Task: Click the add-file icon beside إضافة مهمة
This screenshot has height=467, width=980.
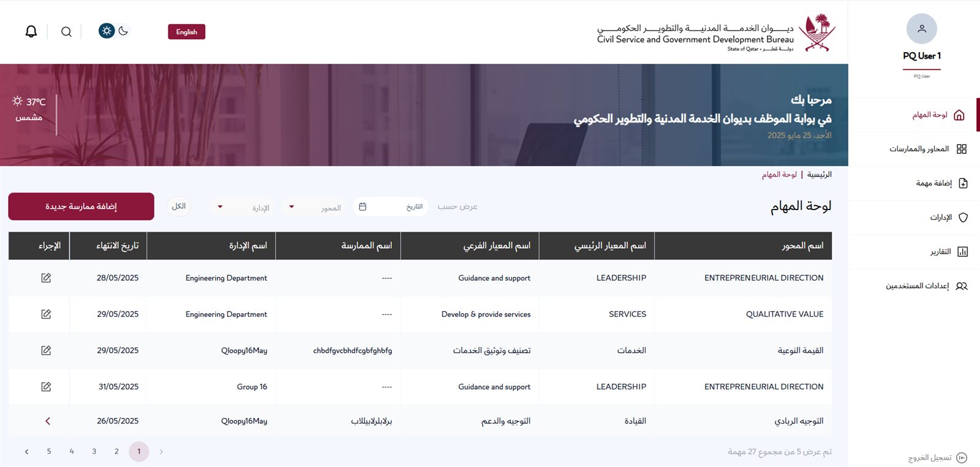Action: point(963,183)
